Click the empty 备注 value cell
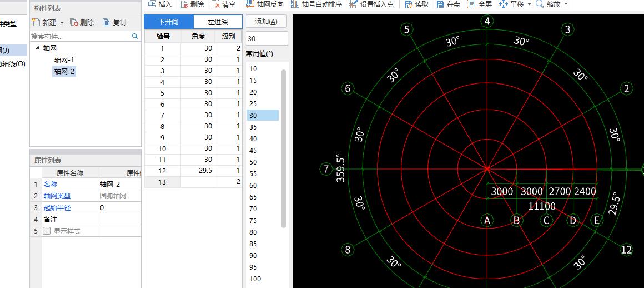 pyautogui.click(x=120, y=219)
